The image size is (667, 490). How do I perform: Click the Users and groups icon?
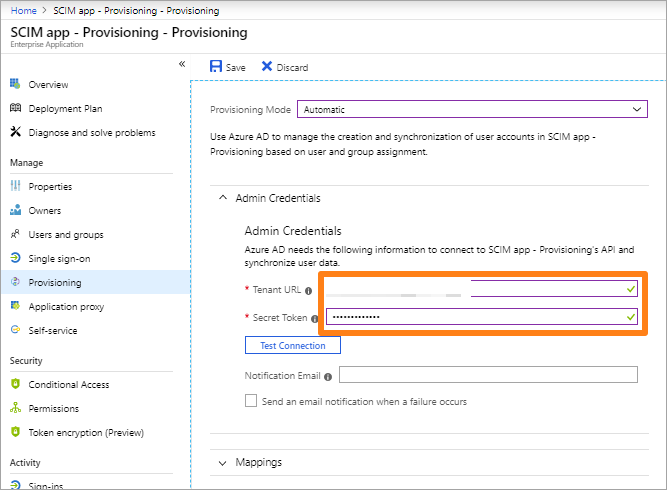[15, 234]
